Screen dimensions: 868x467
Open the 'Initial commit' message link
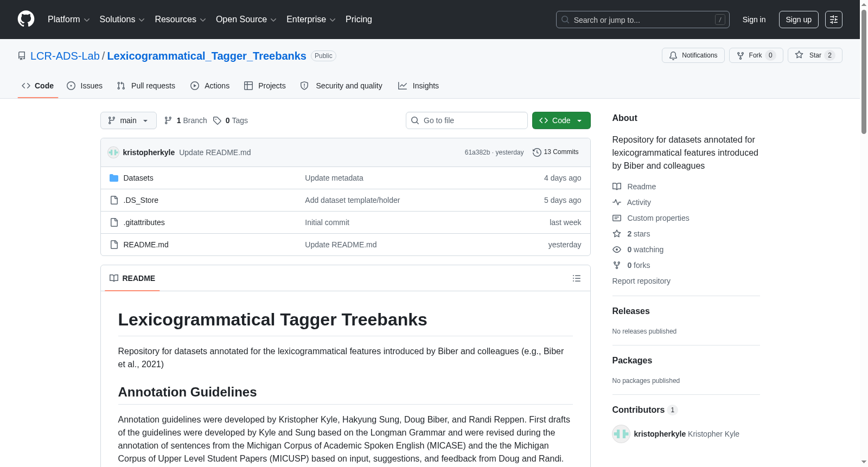click(x=327, y=222)
